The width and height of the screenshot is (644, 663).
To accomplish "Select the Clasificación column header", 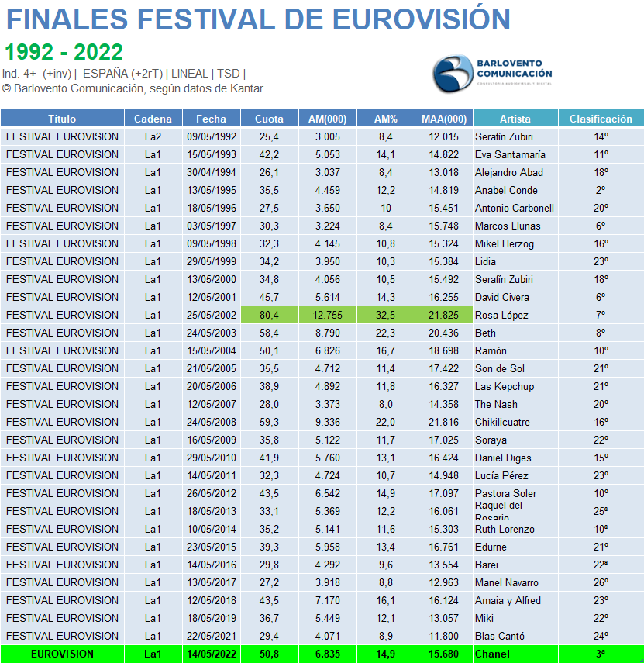I will tap(601, 119).
